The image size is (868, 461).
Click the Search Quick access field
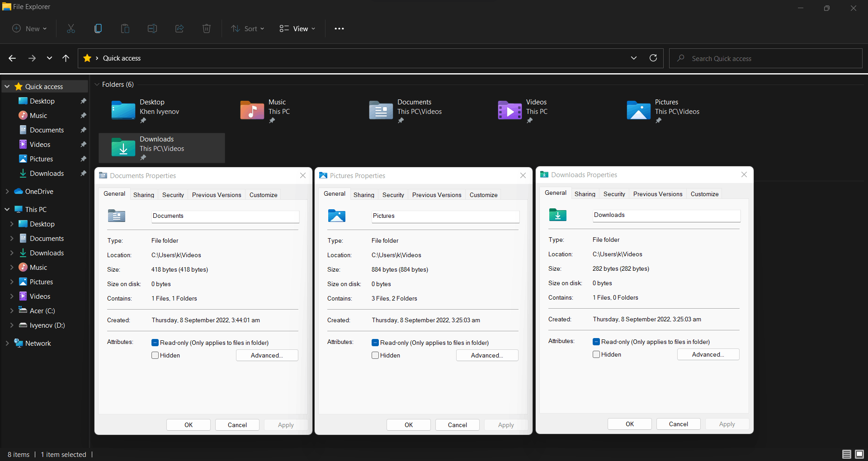[766, 58]
